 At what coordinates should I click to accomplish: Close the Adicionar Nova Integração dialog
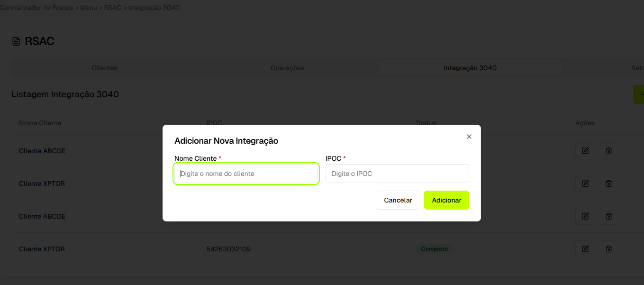pyautogui.click(x=469, y=137)
